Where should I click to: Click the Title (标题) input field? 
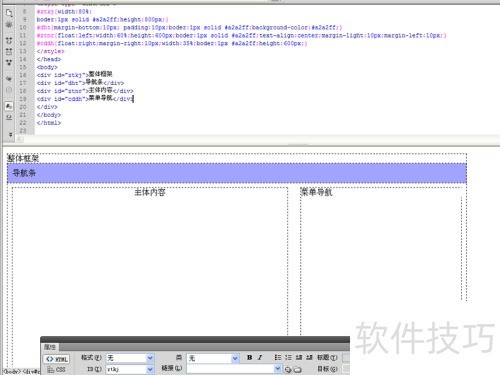[x=346, y=358]
